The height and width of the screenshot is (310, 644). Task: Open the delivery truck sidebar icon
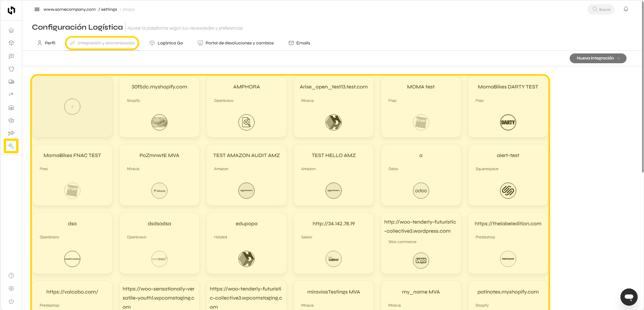pyautogui.click(x=11, y=82)
